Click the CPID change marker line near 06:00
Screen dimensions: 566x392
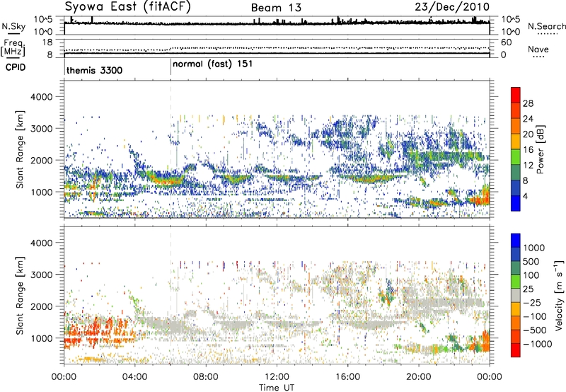point(171,68)
